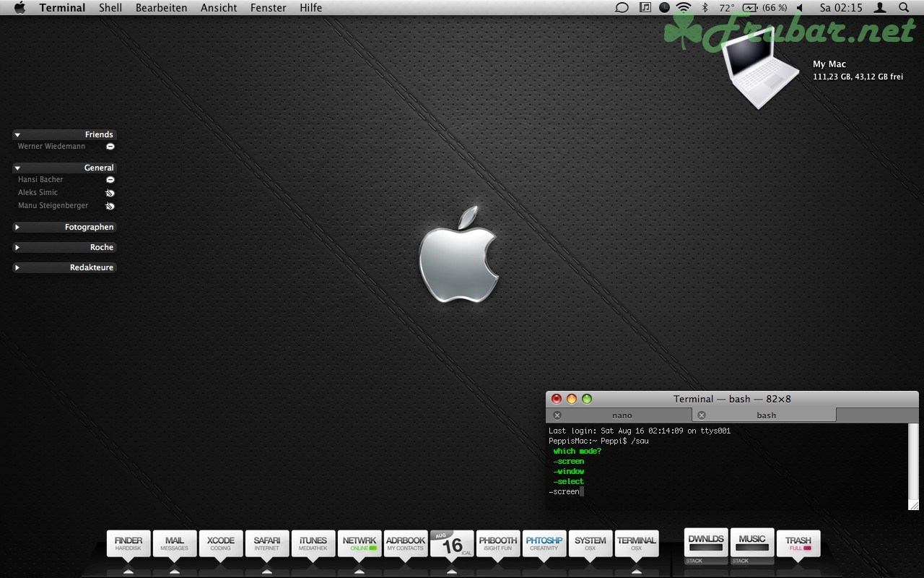Click the battery percentage (66 %)
Viewport: 924px width, 578px height.
pyautogui.click(x=775, y=8)
